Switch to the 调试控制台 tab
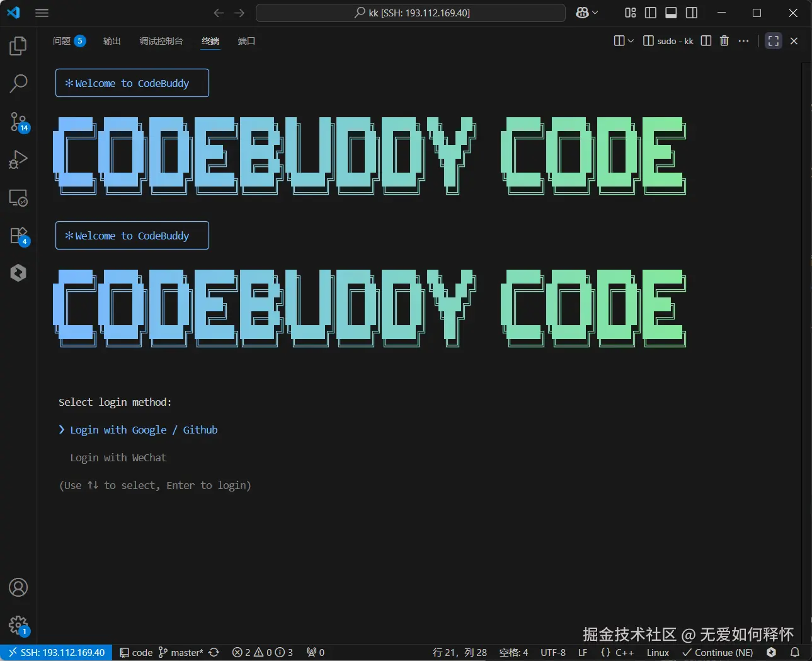This screenshot has width=812, height=661. pyautogui.click(x=161, y=41)
